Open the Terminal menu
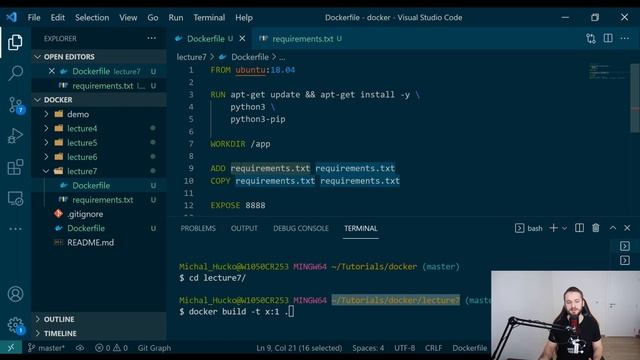Screen dimensions: 640x360 pos(209,18)
